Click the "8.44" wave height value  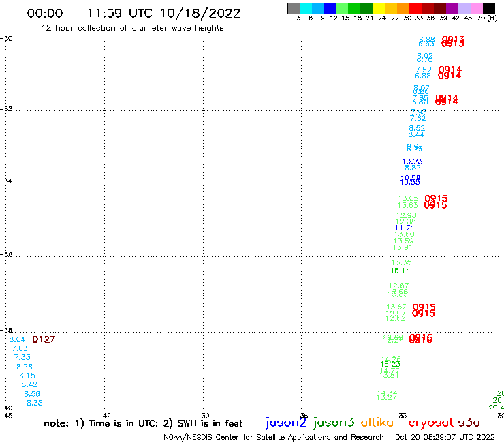pyautogui.click(x=416, y=134)
